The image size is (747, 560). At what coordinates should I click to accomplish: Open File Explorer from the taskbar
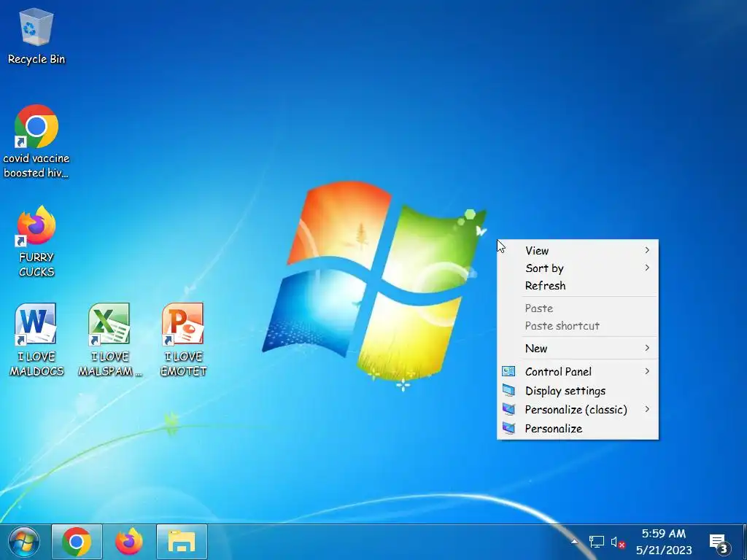[x=182, y=542]
